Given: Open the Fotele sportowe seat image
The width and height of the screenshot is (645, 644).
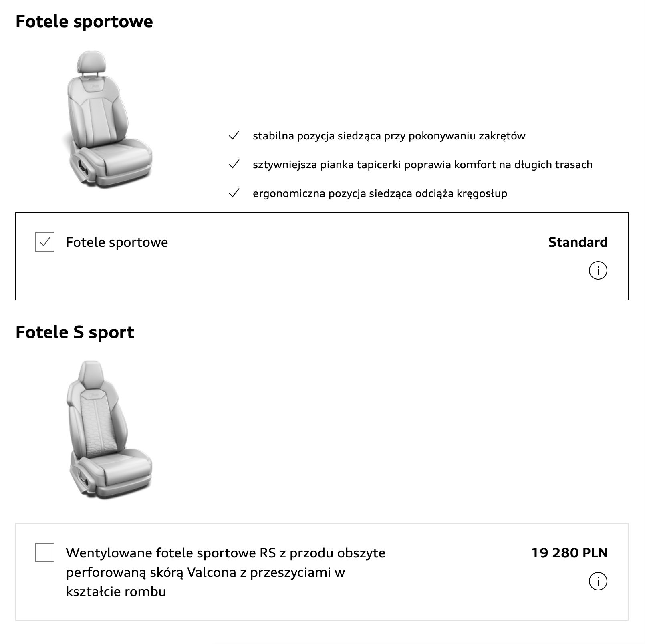Looking at the screenshot, I should pos(107,119).
